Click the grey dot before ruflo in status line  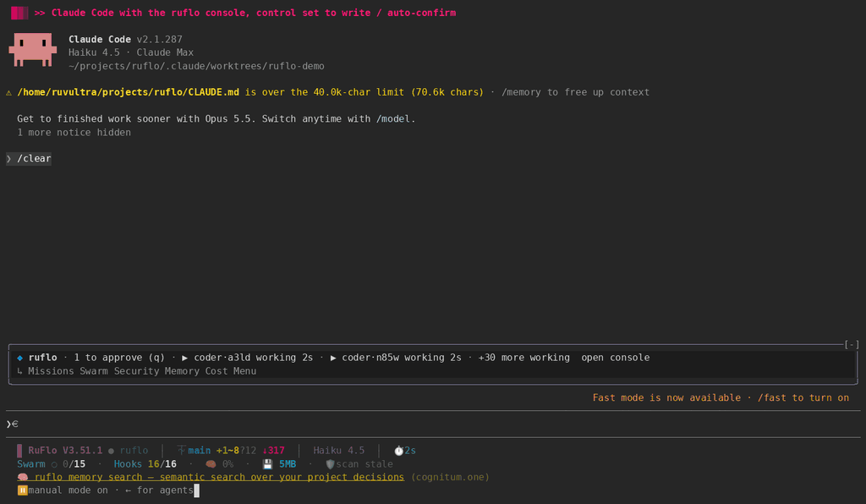(x=111, y=451)
